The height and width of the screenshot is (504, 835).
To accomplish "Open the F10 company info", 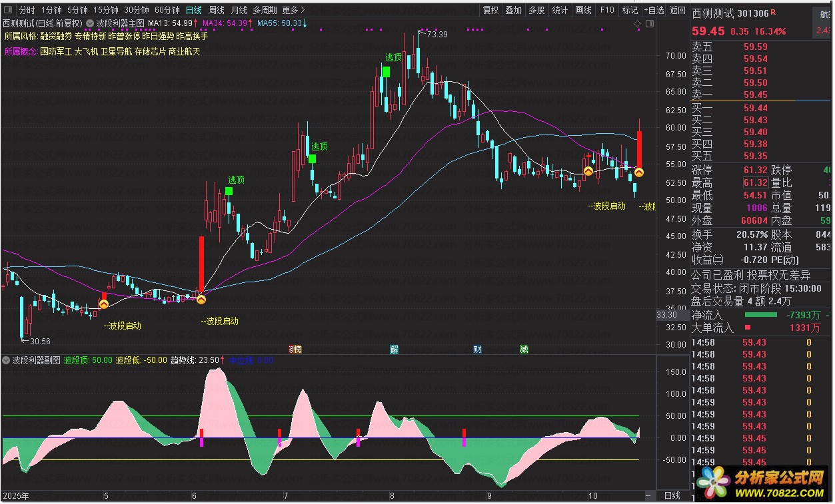I will (606, 10).
